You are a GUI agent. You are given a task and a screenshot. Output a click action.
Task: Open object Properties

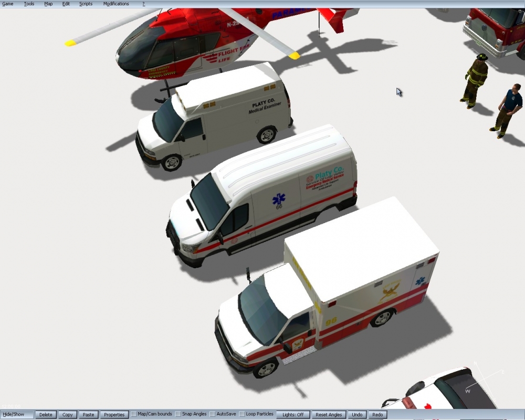pos(114,414)
